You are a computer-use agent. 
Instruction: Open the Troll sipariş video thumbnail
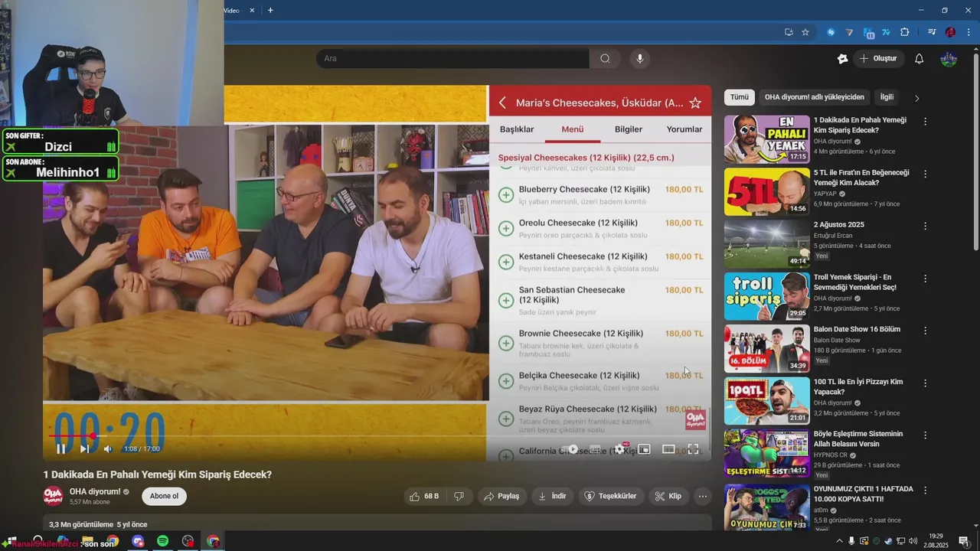[x=766, y=296]
